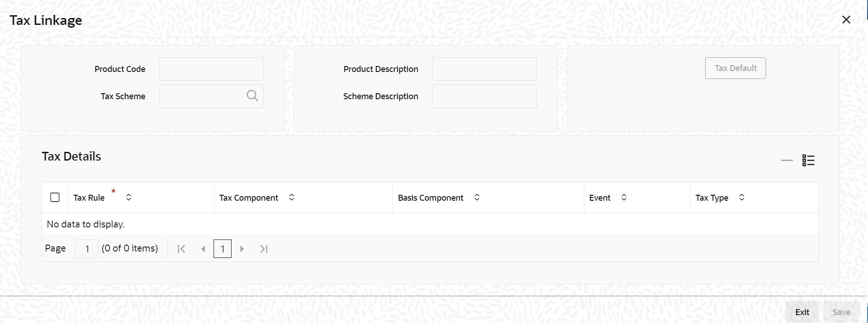
Task: Go to the first page of Tax Details
Action: [x=181, y=248]
